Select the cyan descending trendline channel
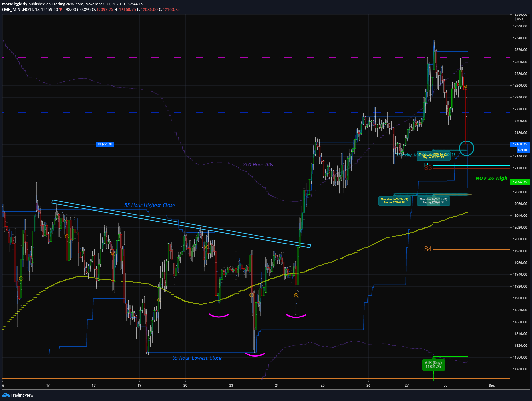Image resolution: width=532 pixels, height=401 pixels. pyautogui.click(x=181, y=224)
